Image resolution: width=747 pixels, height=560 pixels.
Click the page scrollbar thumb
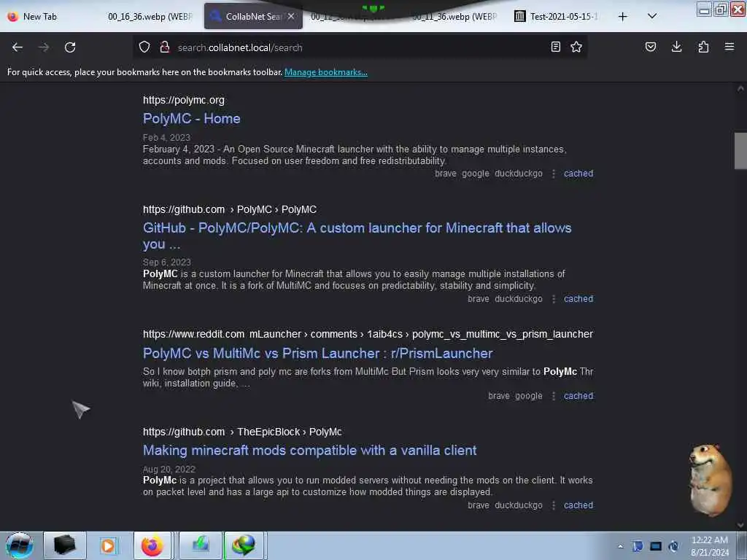pyautogui.click(x=740, y=151)
